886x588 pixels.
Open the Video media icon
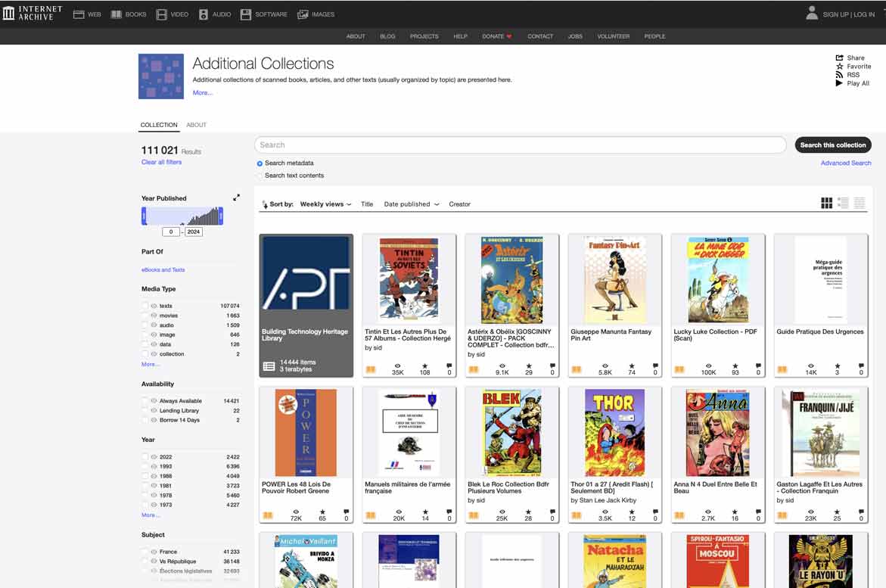pyautogui.click(x=161, y=14)
